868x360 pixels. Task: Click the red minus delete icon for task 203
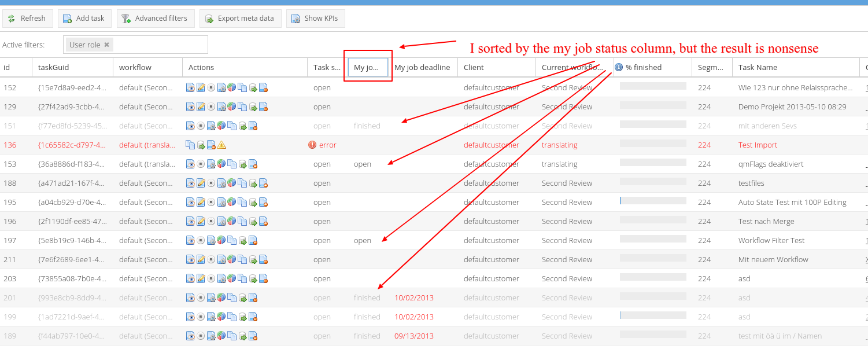263,279
